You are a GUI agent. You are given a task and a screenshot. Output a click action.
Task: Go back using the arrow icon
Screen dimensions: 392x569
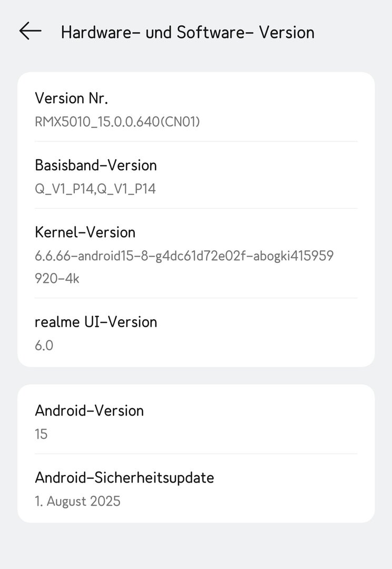[30, 31]
